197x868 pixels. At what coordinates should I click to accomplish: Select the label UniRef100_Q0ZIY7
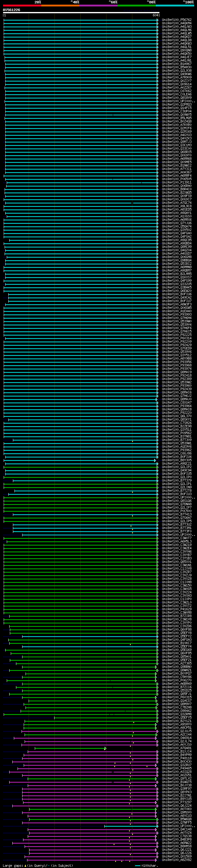point(177,81)
